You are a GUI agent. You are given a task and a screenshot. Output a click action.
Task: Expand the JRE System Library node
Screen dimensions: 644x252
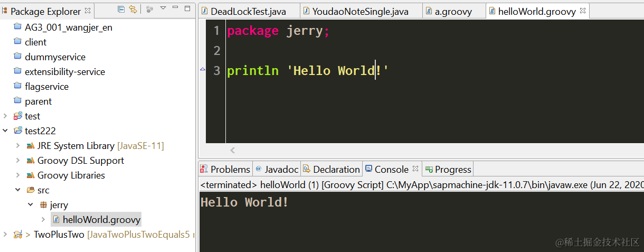coord(18,145)
